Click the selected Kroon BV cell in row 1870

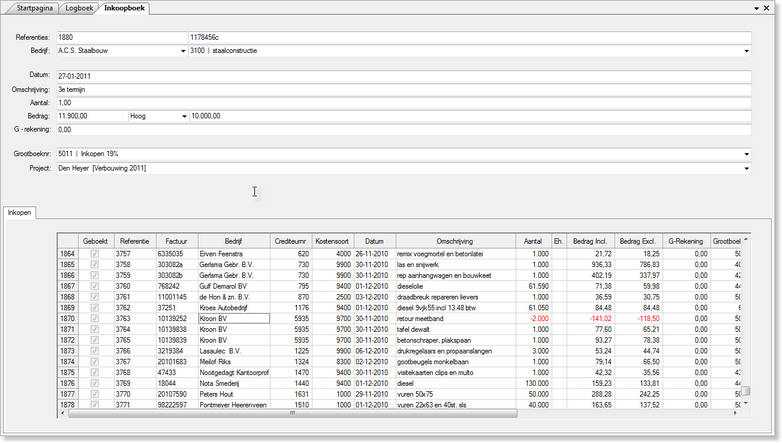point(234,318)
